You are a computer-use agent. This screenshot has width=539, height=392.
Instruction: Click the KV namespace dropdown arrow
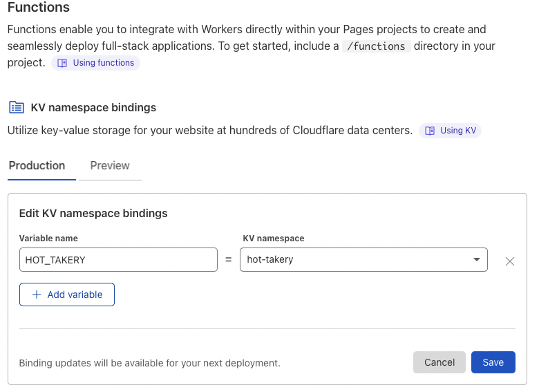tap(476, 260)
